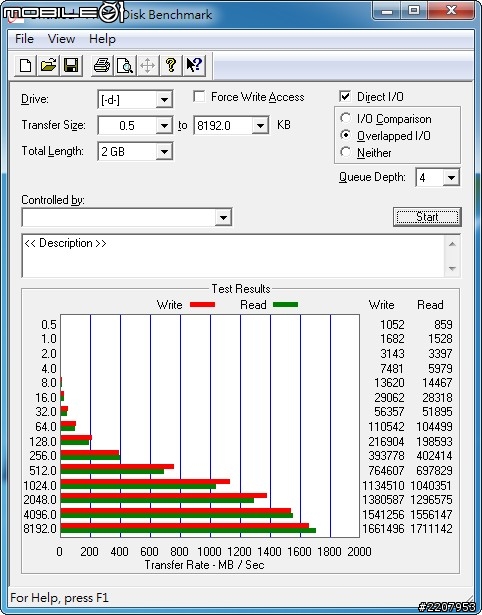The height and width of the screenshot is (615, 482).
Task: Open a file with the folder icon
Action: point(48,65)
